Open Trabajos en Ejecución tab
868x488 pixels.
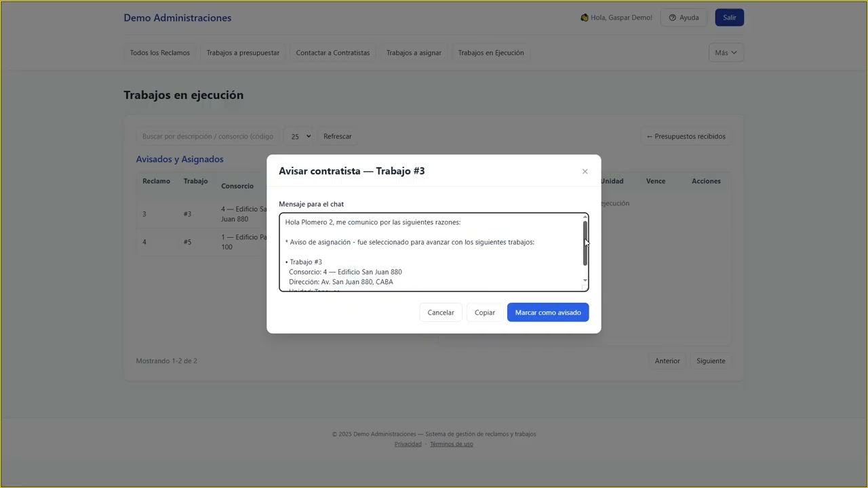[x=491, y=53]
